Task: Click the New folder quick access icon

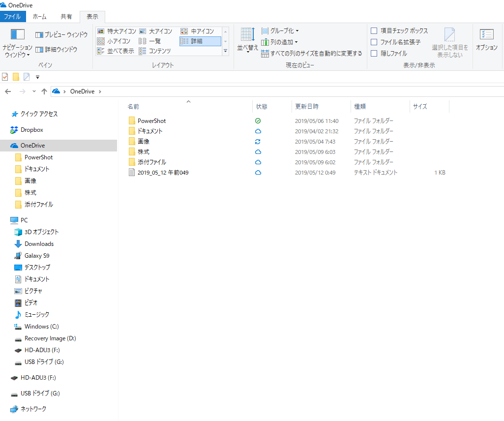Action: 16,77
